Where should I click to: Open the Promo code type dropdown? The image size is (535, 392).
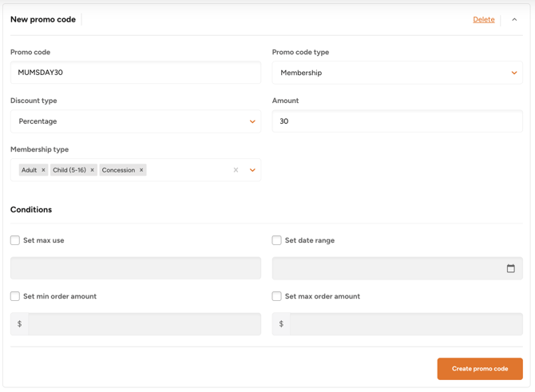397,73
